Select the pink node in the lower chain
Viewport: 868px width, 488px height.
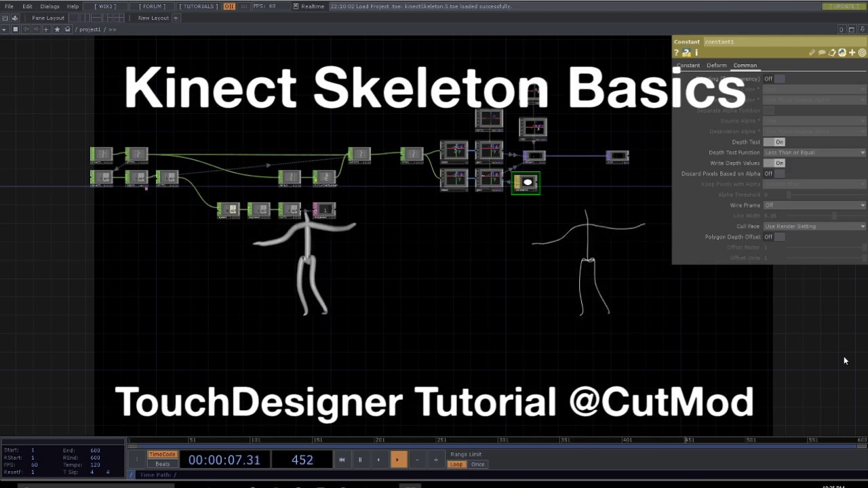tap(324, 210)
